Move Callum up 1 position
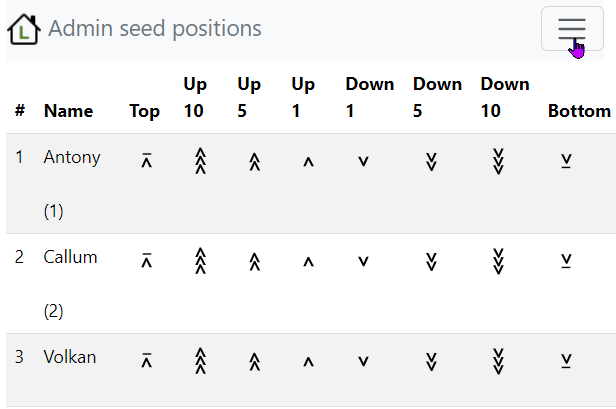 pos(308,261)
